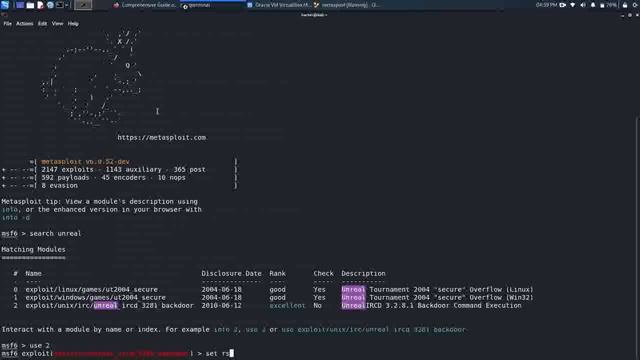Viewport: 640px width, 360px height.
Task: Click the highlighted active app button in panel
Action: coord(83,5)
